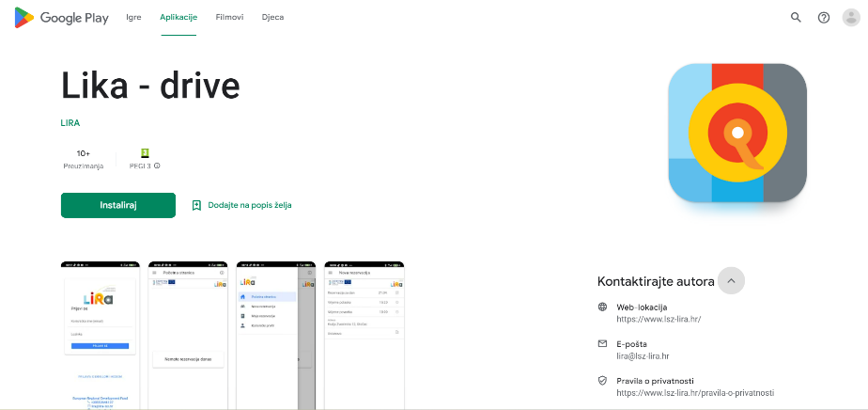Click the Lika - drive app icon
This screenshot has height=410, width=868.
point(737,133)
